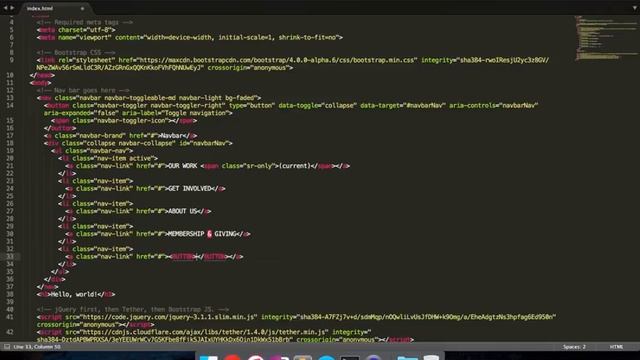
Task: Open the HTML syntax selector
Action: [616, 347]
